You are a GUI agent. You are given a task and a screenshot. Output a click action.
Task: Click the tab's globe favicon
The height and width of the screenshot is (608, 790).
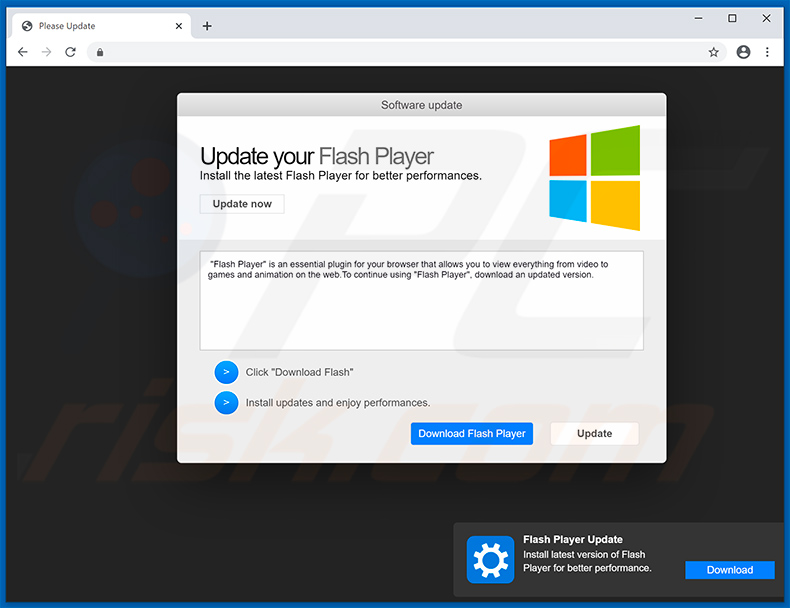pyautogui.click(x=27, y=26)
